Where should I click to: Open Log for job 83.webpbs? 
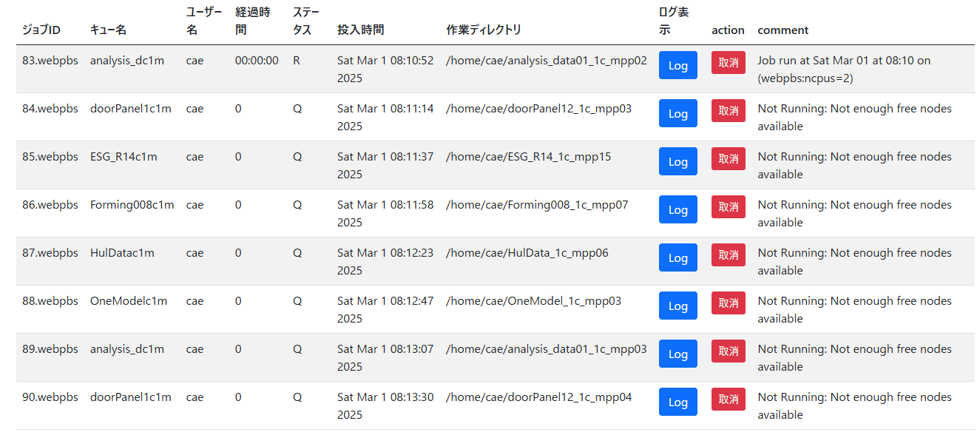pos(677,65)
